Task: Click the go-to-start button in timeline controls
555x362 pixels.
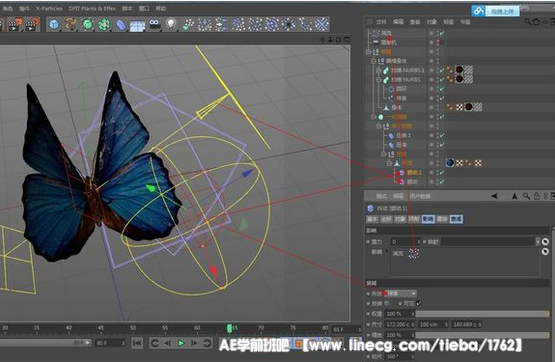Action: pos(137,343)
